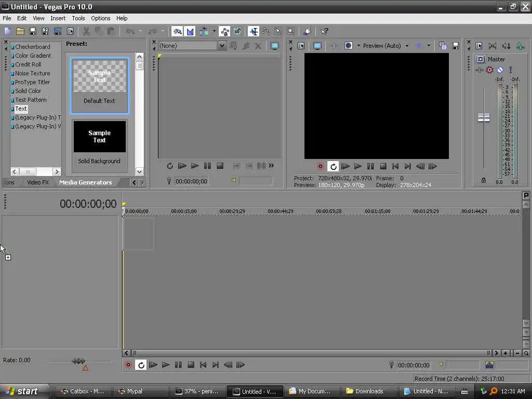Toggle Loop Playback on timeline transport
The image size is (532, 399).
(x=141, y=365)
